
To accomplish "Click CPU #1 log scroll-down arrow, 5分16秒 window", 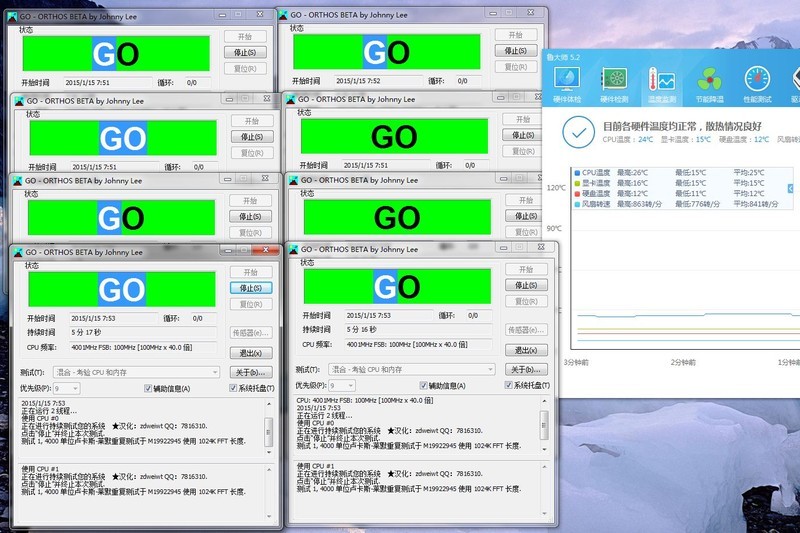I will (x=544, y=514).
